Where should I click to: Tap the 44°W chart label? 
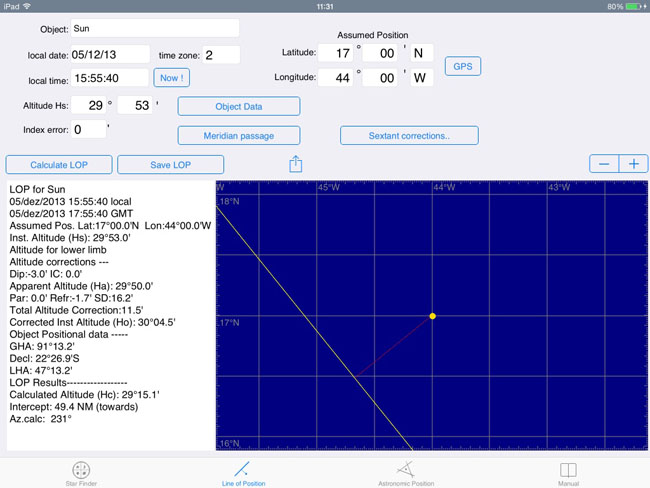tap(444, 187)
